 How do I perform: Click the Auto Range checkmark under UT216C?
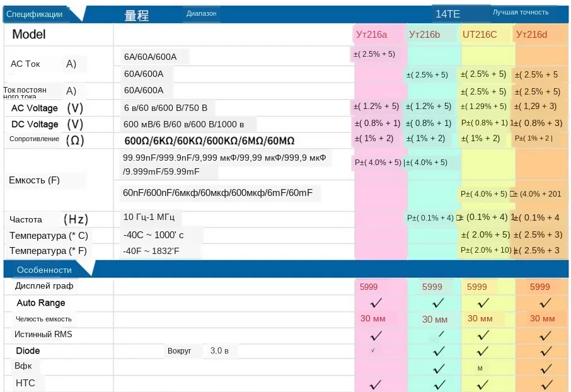(x=483, y=303)
